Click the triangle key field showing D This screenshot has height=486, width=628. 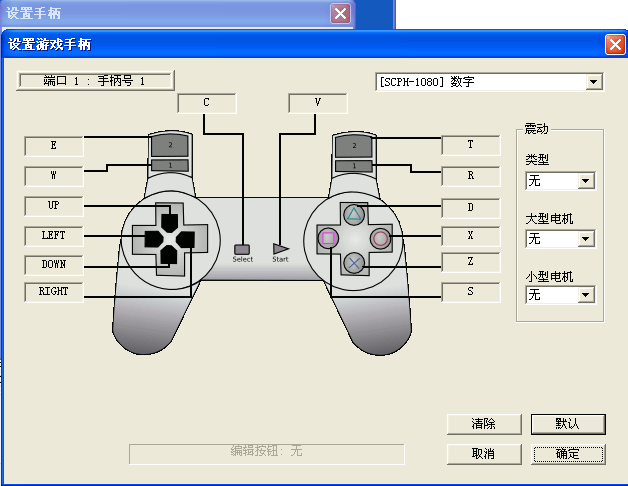coord(471,208)
